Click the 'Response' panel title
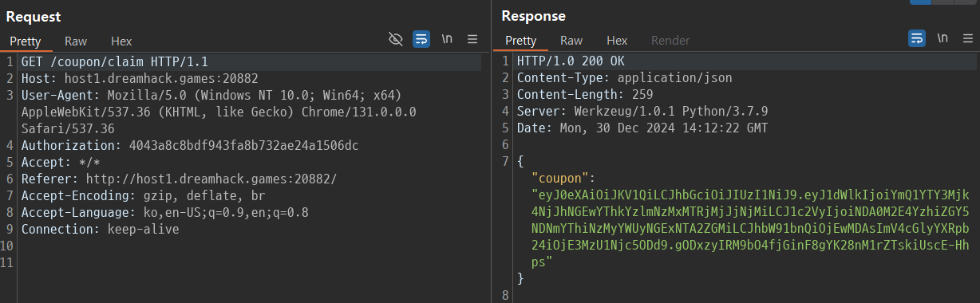Image resolution: width=980 pixels, height=303 pixels. [533, 16]
